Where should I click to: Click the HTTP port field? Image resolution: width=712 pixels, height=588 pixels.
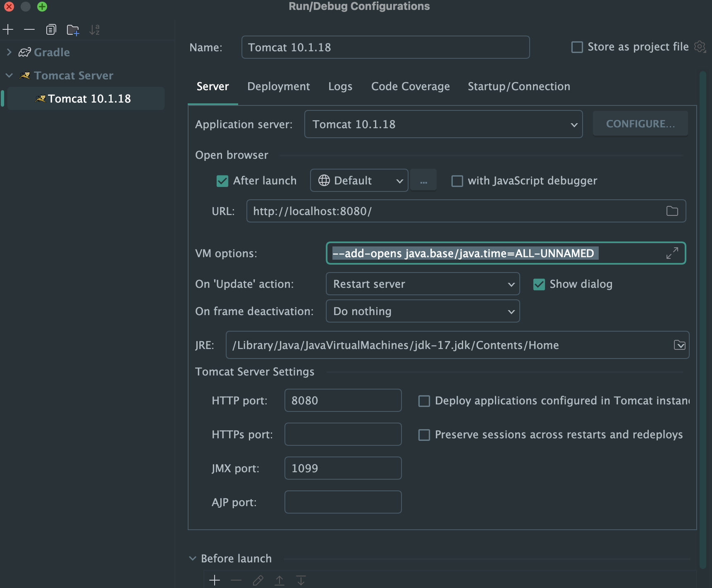click(343, 400)
